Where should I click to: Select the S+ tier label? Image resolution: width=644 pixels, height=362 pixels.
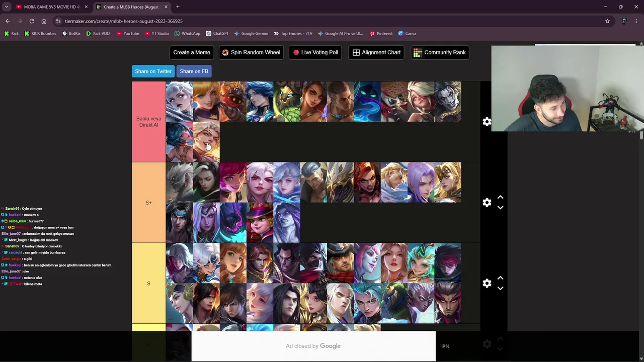click(x=148, y=203)
